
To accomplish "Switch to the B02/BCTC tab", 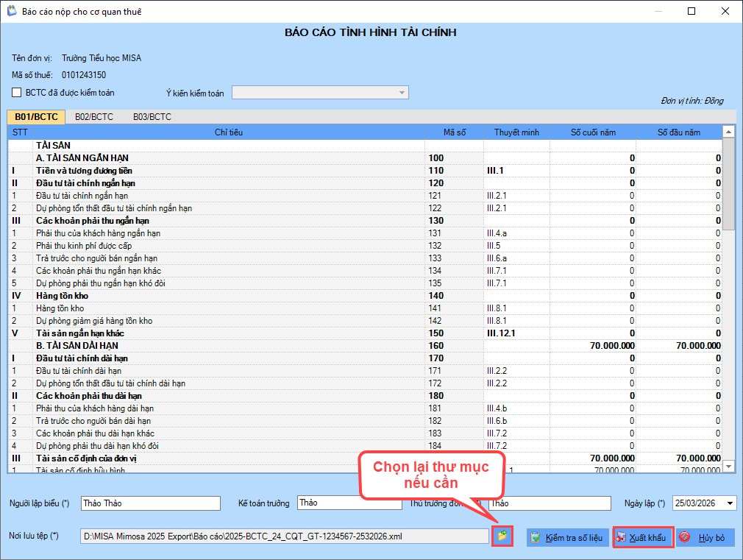I will pyautogui.click(x=94, y=117).
